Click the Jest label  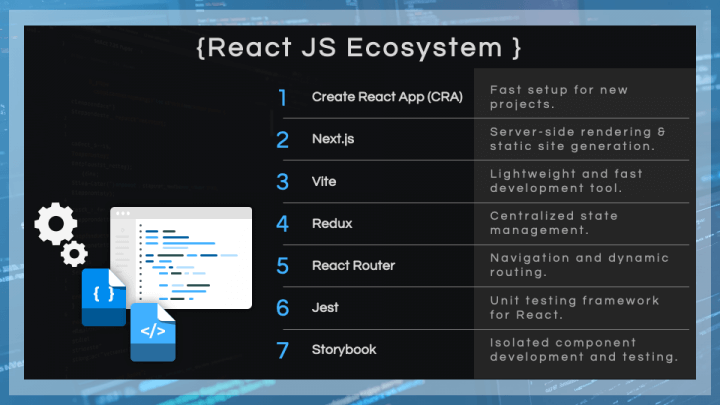tap(325, 308)
